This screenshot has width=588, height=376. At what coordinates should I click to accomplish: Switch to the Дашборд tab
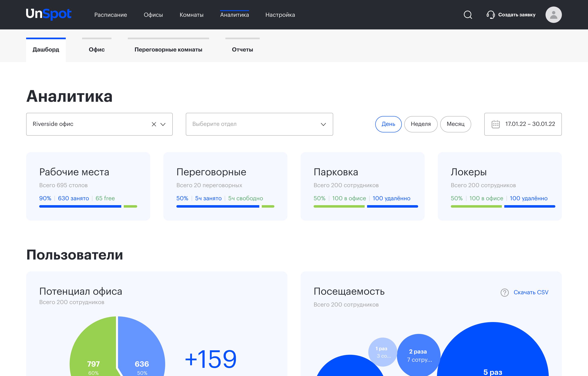pos(46,50)
